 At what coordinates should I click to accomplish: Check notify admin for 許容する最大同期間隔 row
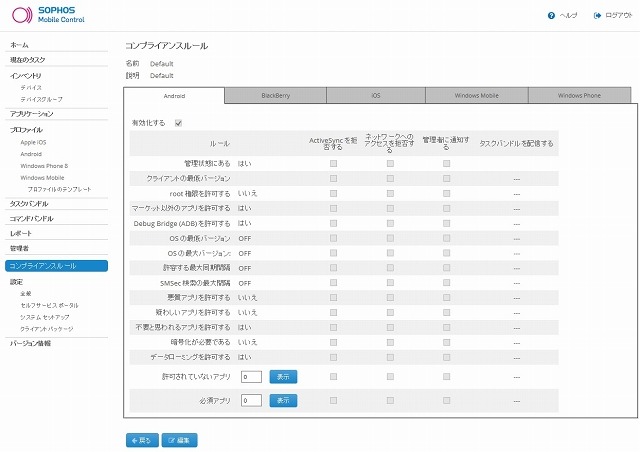(x=447, y=268)
